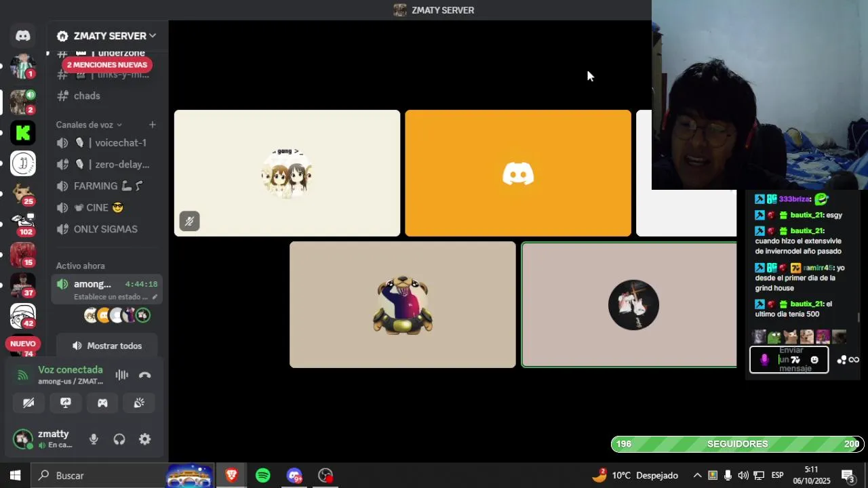Toggle system volume tray icon
Viewport: 868px width, 488px height.
[x=743, y=475]
